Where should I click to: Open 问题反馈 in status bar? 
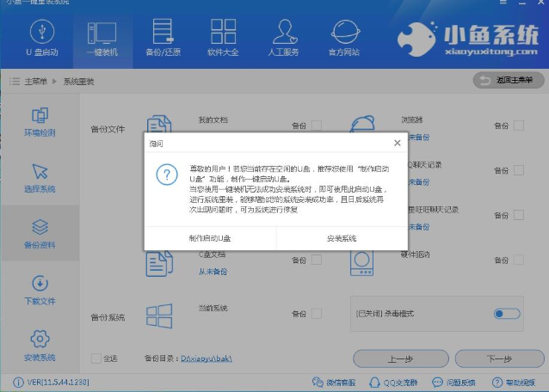pyautogui.click(x=454, y=383)
